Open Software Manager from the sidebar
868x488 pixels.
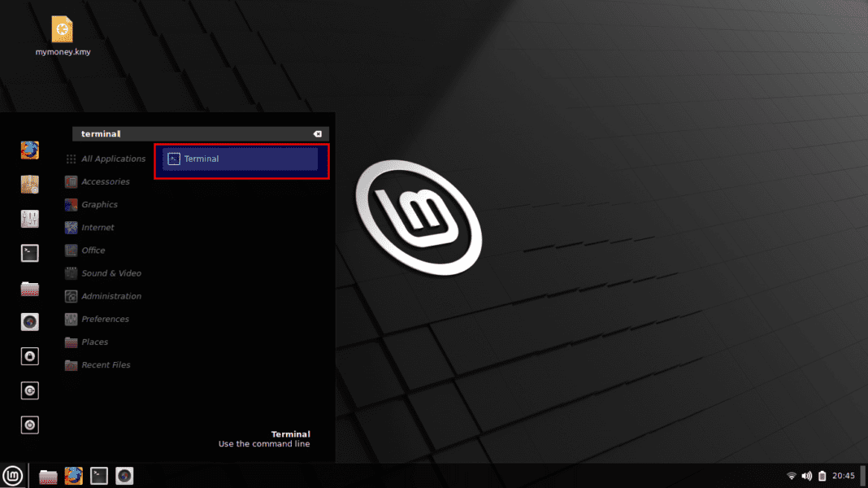(x=29, y=185)
